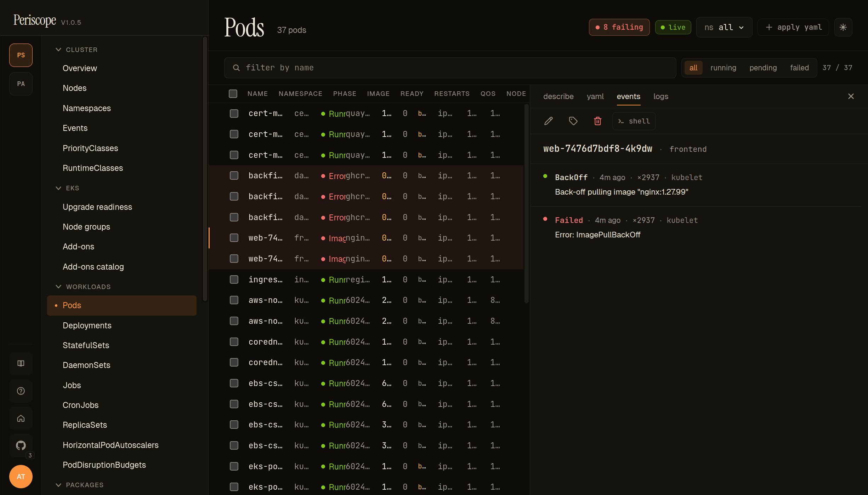This screenshot has width=868, height=495.
Task: Open the ns all namespace dropdown
Action: (x=724, y=27)
